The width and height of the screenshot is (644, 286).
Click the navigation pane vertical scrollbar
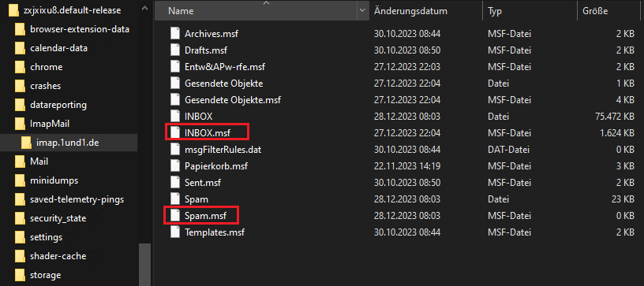(144, 264)
